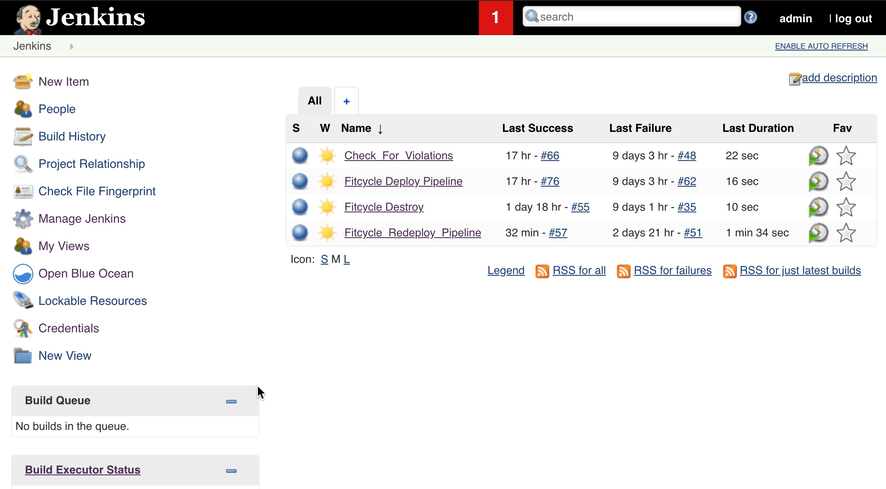The image size is (886, 489).
Task: Click the red notification badge showing 1
Action: pos(496,18)
